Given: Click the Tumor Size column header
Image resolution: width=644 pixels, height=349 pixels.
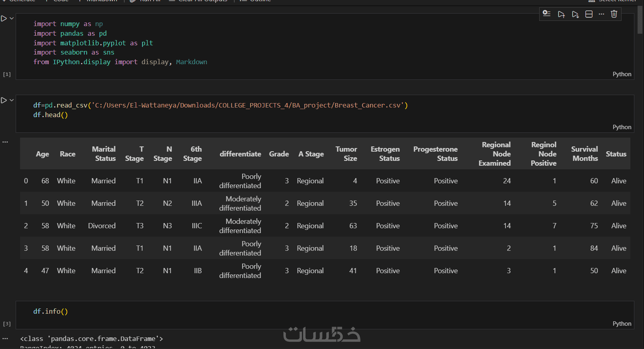Looking at the screenshot, I should coord(346,154).
